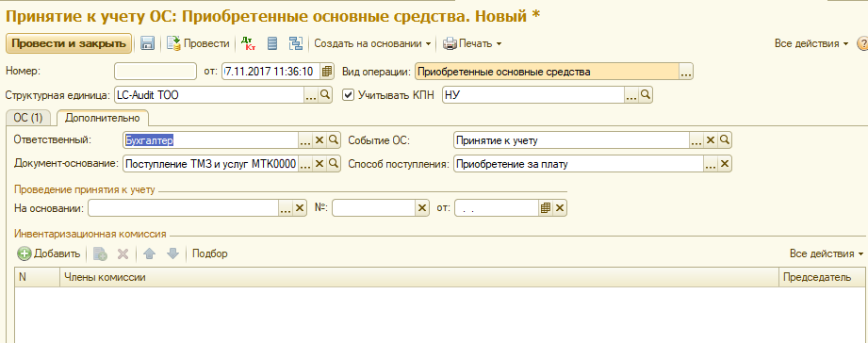Open the Вид операции selection ellipsis
868x343 pixels.
click(x=686, y=72)
